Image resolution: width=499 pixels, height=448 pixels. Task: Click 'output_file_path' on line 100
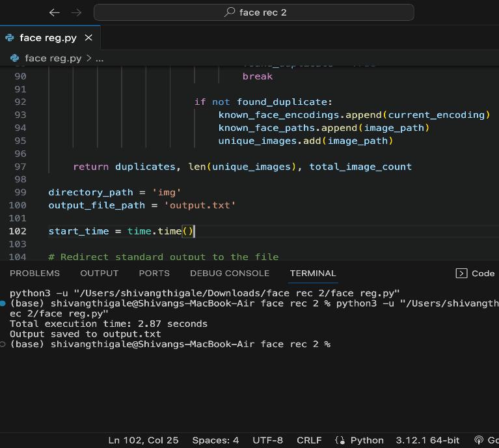pyautogui.click(x=97, y=205)
